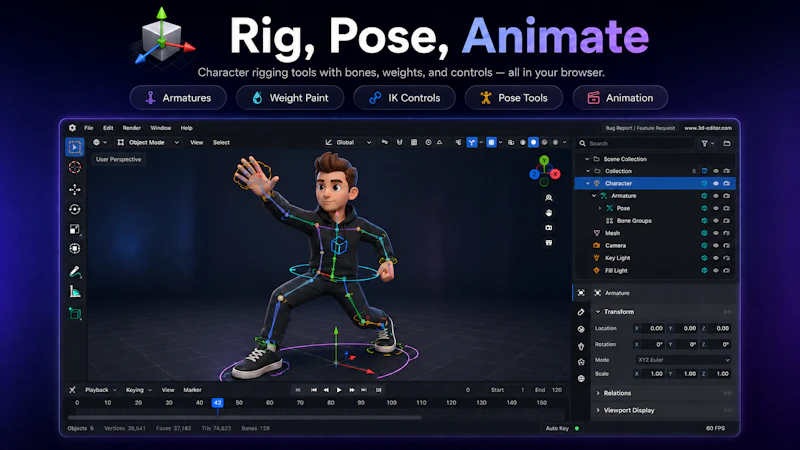Toggle visibility eye of Character row
This screenshot has height=450, width=800.
click(x=716, y=183)
